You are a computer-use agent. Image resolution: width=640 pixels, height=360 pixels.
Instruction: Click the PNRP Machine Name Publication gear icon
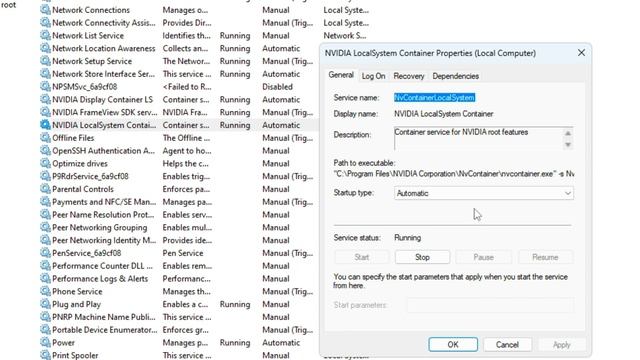pos(45,317)
